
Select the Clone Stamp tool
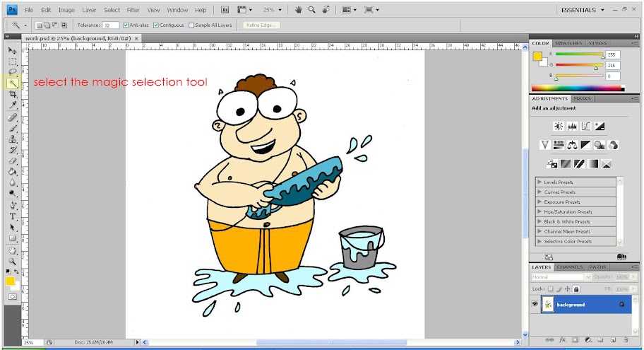click(12, 139)
